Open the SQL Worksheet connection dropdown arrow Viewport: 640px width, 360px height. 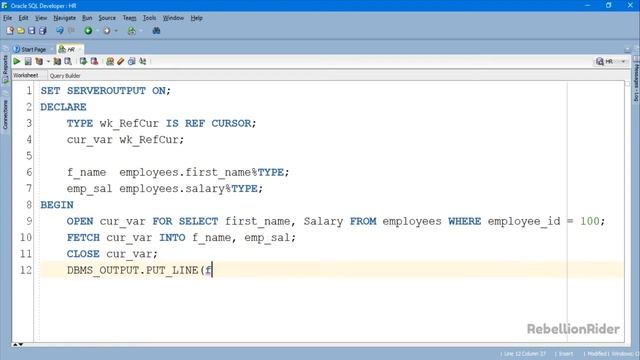click(x=141, y=31)
